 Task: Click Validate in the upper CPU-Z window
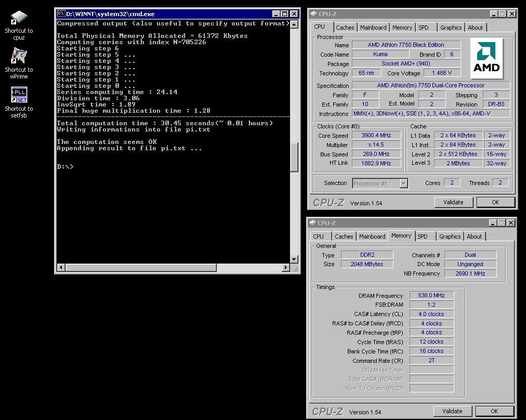click(454, 202)
